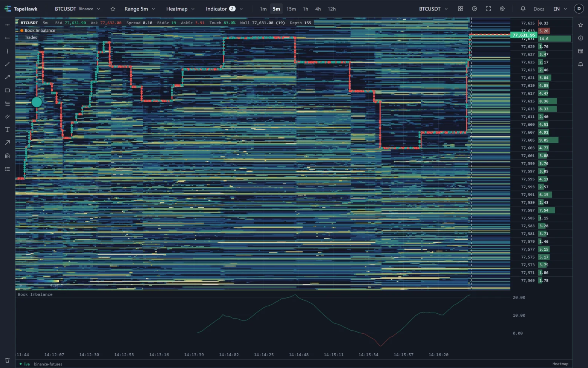The width and height of the screenshot is (588, 368).
Task: Click the 77,631 order book row with 14.6
Action: [x=541, y=39]
